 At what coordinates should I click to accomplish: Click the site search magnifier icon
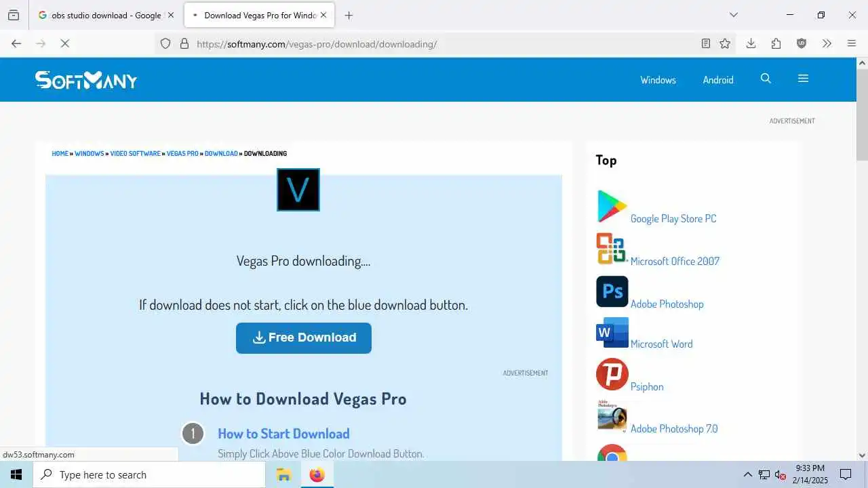tap(766, 79)
